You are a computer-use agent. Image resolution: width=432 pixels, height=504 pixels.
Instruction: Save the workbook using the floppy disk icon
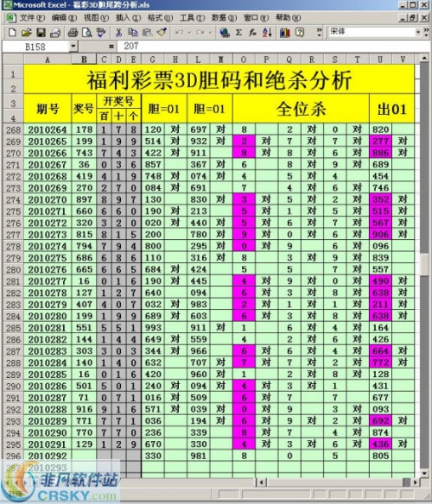(x=41, y=33)
